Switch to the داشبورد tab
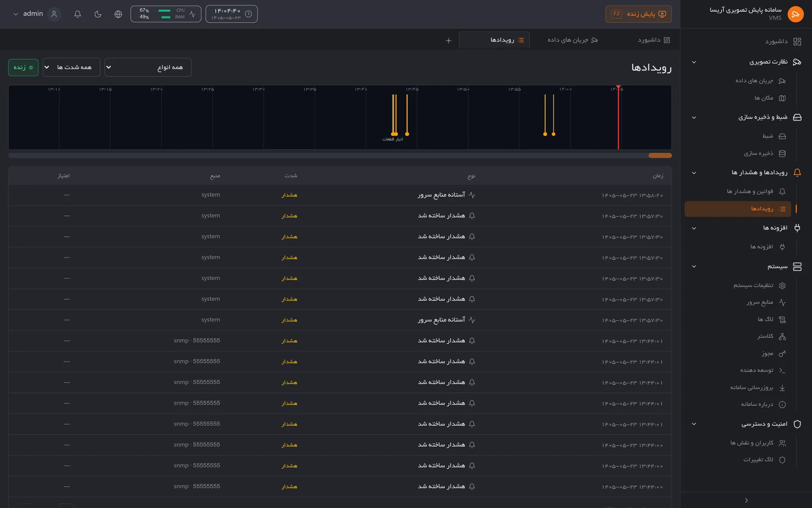The height and width of the screenshot is (508, 812). tap(654, 40)
